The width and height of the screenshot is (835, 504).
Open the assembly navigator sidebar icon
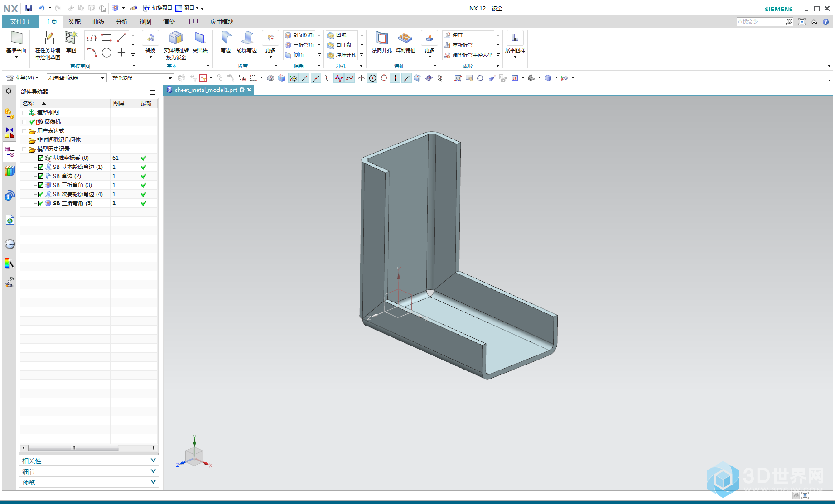10,113
